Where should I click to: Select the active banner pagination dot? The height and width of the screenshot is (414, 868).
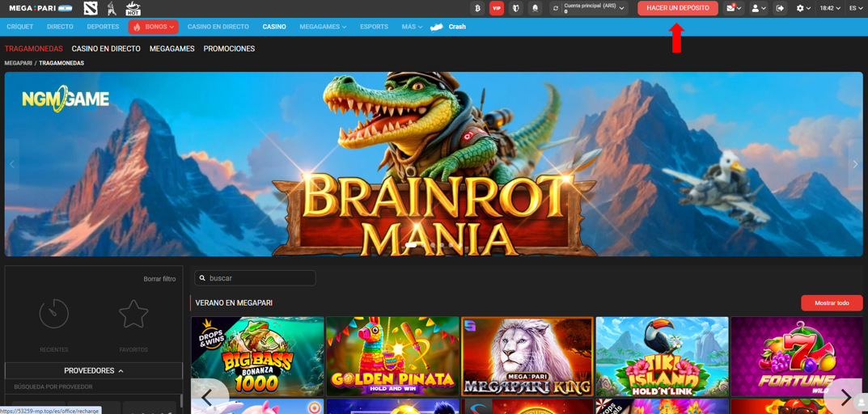tap(411, 245)
